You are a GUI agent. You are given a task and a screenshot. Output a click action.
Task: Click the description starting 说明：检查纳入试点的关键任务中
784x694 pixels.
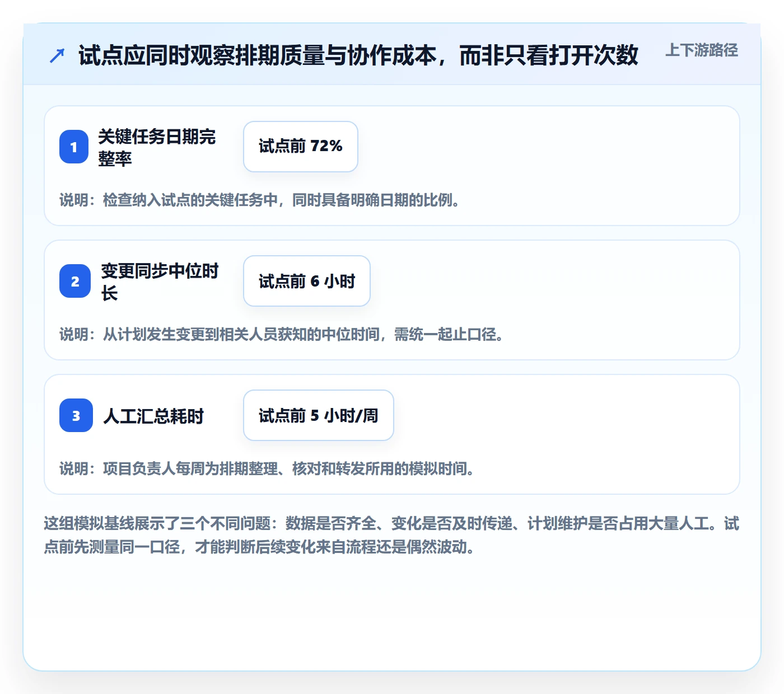coord(260,200)
